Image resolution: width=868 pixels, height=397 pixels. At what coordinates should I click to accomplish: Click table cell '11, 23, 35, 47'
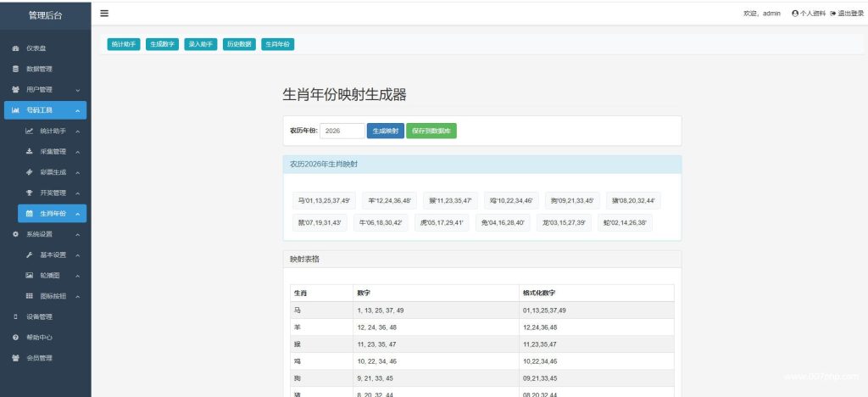pos(437,344)
